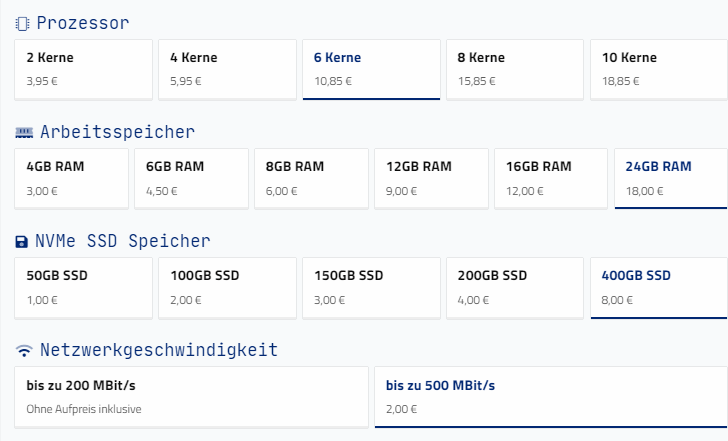Click the 10,85 € price text
728x441 pixels.
[333, 81]
